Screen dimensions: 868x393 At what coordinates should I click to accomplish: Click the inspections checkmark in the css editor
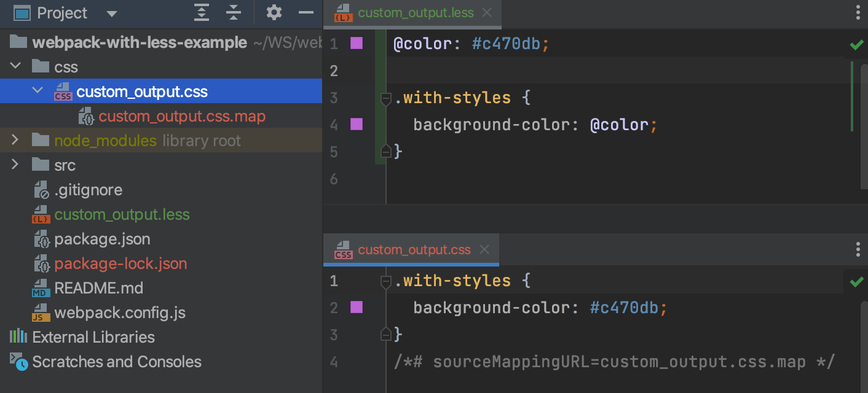click(x=856, y=282)
